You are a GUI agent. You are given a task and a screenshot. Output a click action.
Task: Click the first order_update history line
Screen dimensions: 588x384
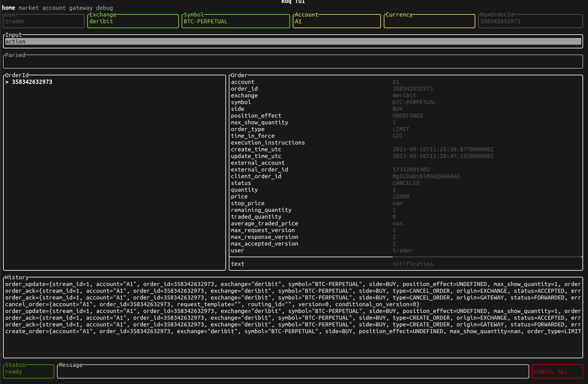(x=293, y=284)
